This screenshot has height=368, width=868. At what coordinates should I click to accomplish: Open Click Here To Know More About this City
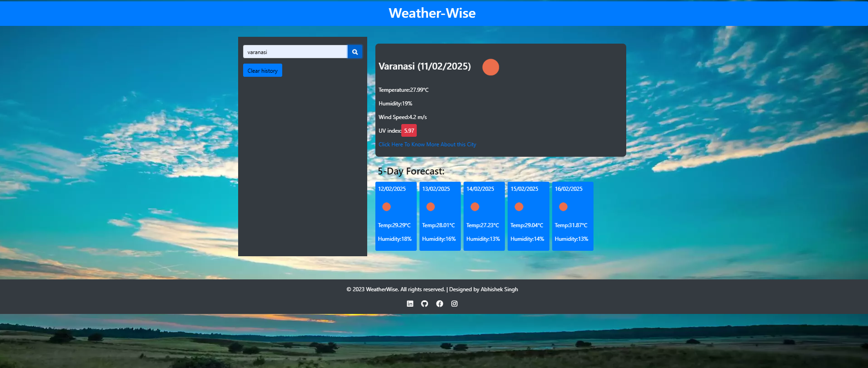point(427,144)
